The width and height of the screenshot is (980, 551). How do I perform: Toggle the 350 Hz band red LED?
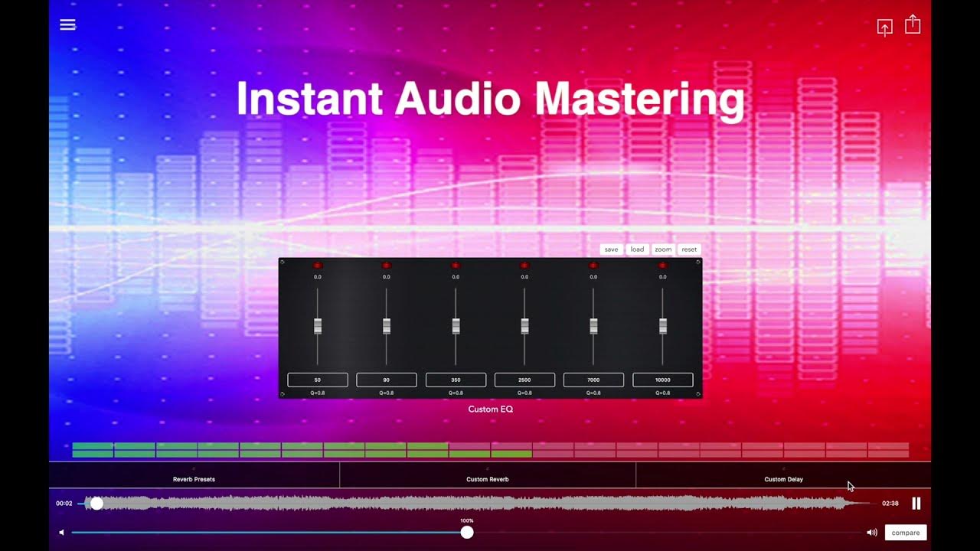[456, 266]
